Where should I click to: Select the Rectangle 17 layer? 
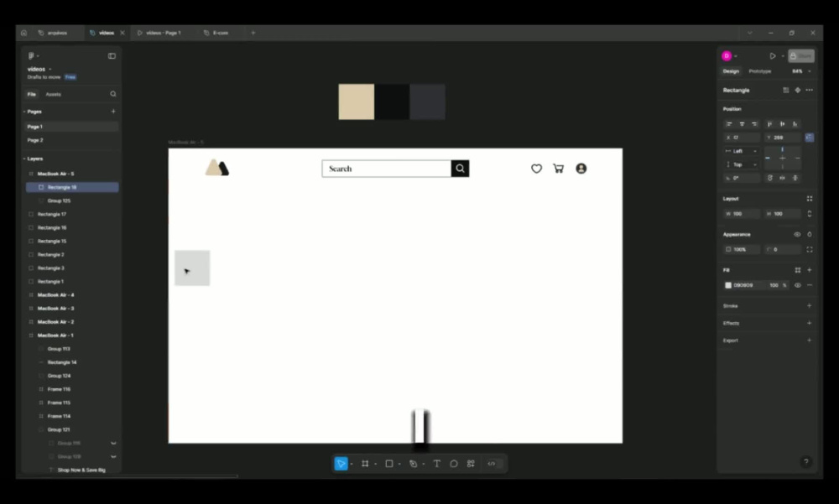[52, 214]
